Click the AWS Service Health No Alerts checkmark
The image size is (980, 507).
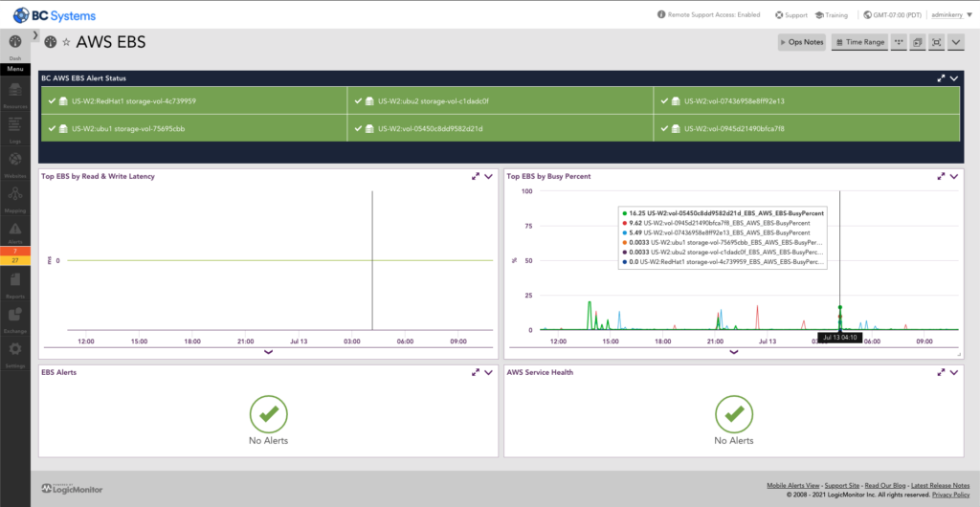pyautogui.click(x=734, y=414)
